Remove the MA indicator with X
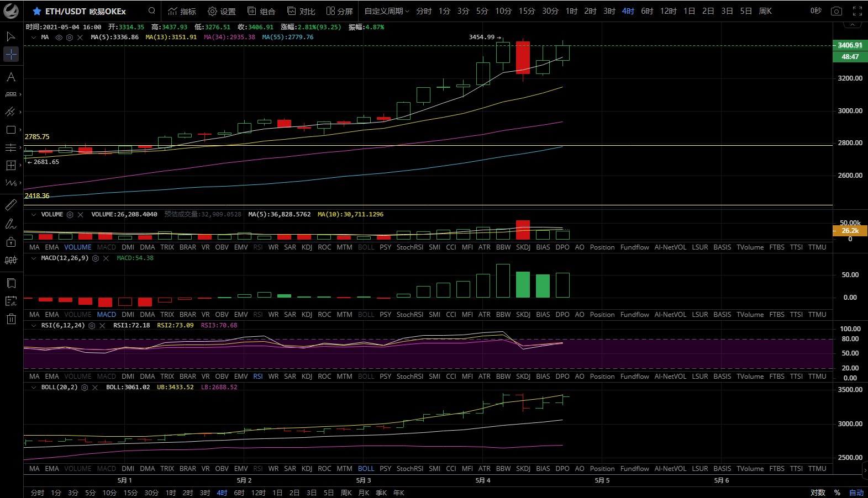Viewport: 868px width, 498px height. (80, 38)
